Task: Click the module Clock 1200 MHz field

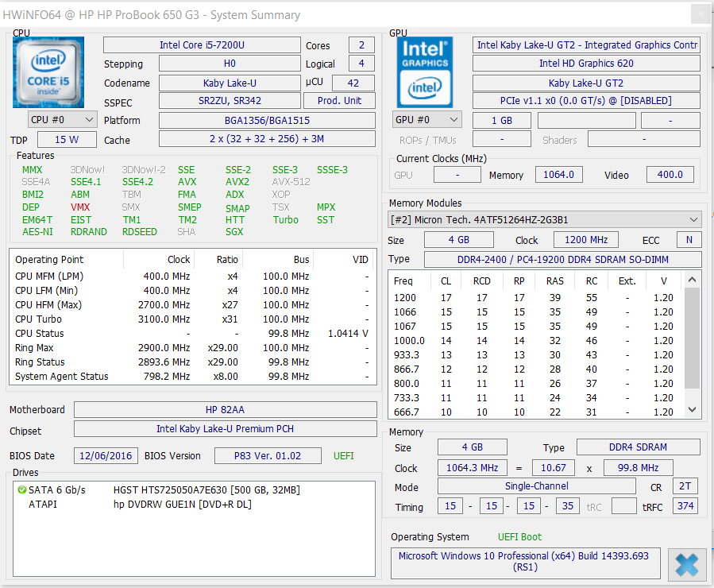Action: tap(586, 240)
